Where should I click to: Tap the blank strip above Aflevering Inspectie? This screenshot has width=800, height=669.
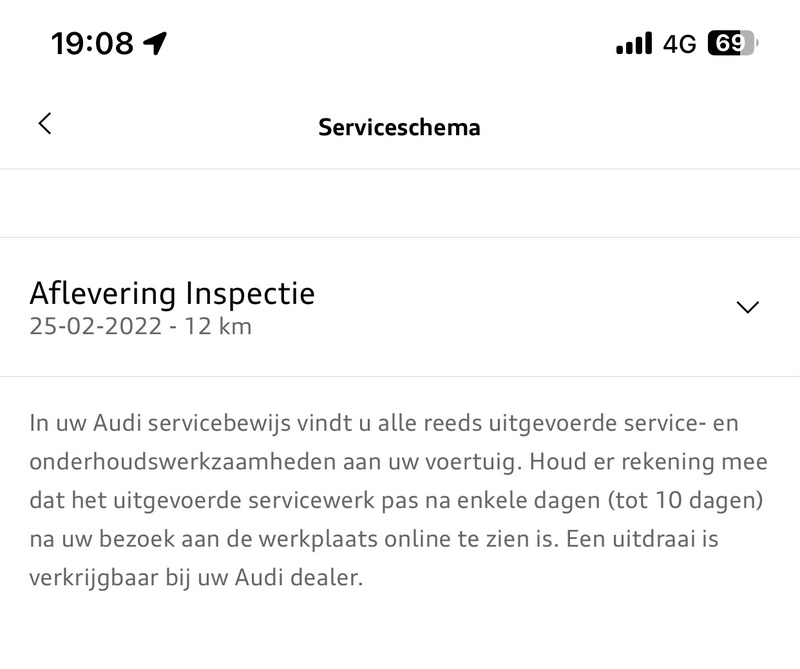(400, 204)
